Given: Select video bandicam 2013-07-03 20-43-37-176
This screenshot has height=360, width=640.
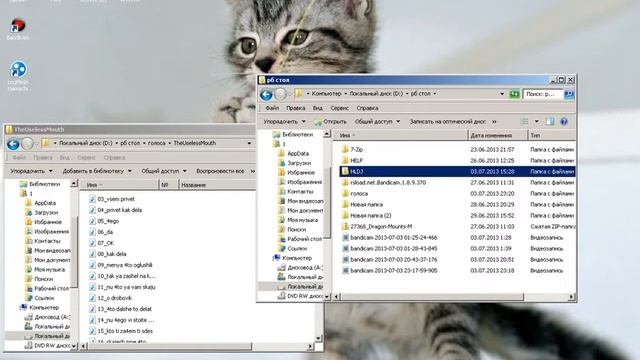Looking at the screenshot, I should click(x=389, y=260).
